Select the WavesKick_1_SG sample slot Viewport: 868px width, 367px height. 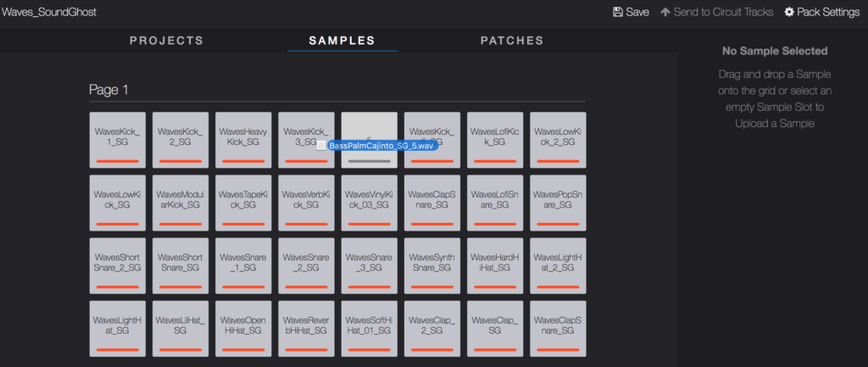click(117, 139)
